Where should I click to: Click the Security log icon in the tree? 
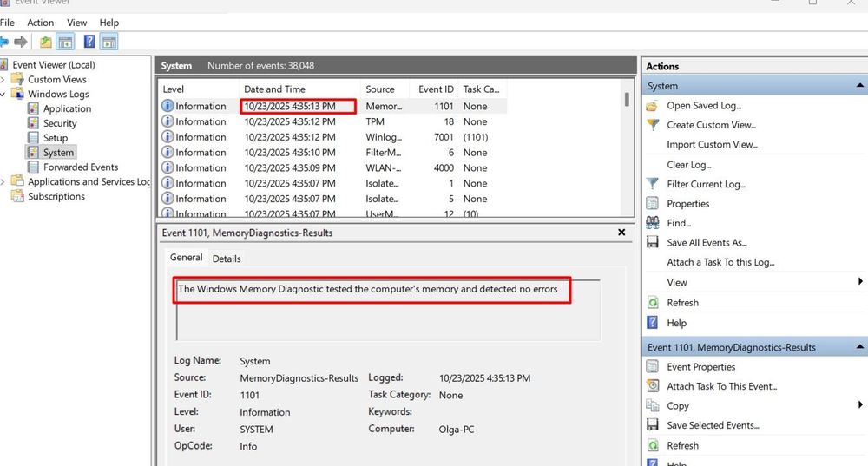(33, 123)
